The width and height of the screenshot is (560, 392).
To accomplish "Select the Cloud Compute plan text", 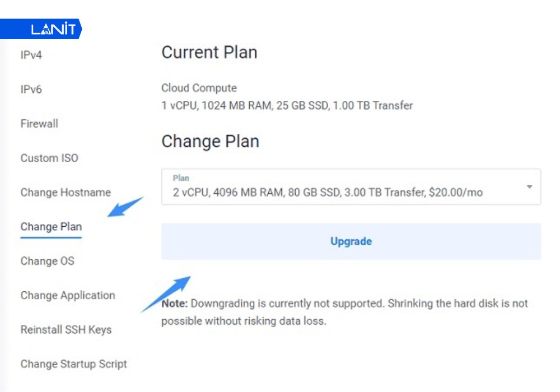I will point(198,88).
